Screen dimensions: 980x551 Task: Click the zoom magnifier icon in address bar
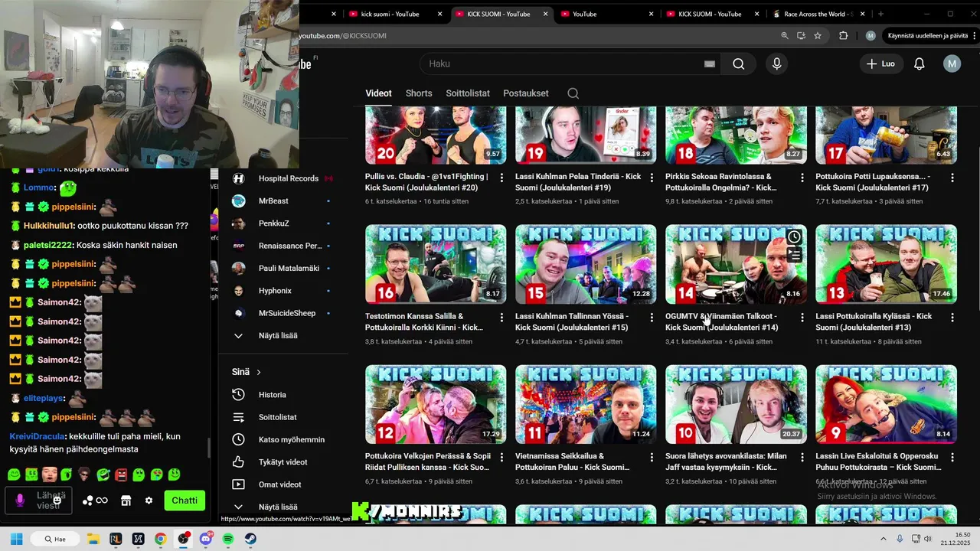point(784,36)
